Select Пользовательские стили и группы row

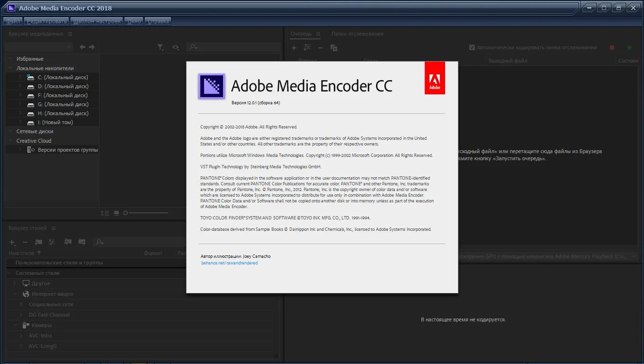pos(96,263)
